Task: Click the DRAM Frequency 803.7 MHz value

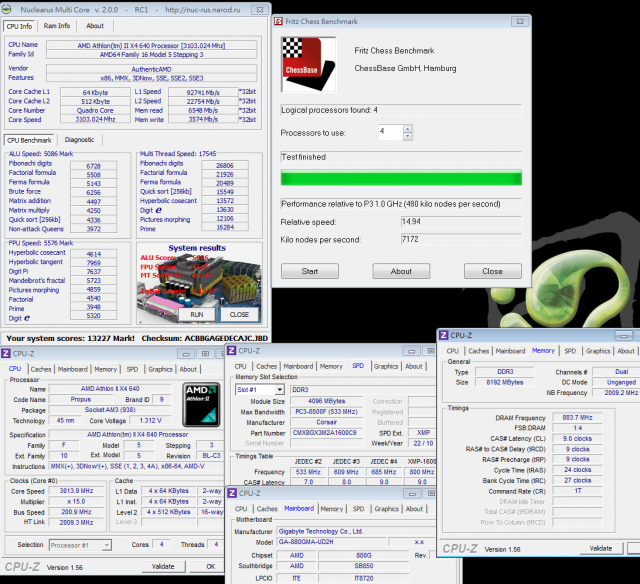Action: coord(577,417)
